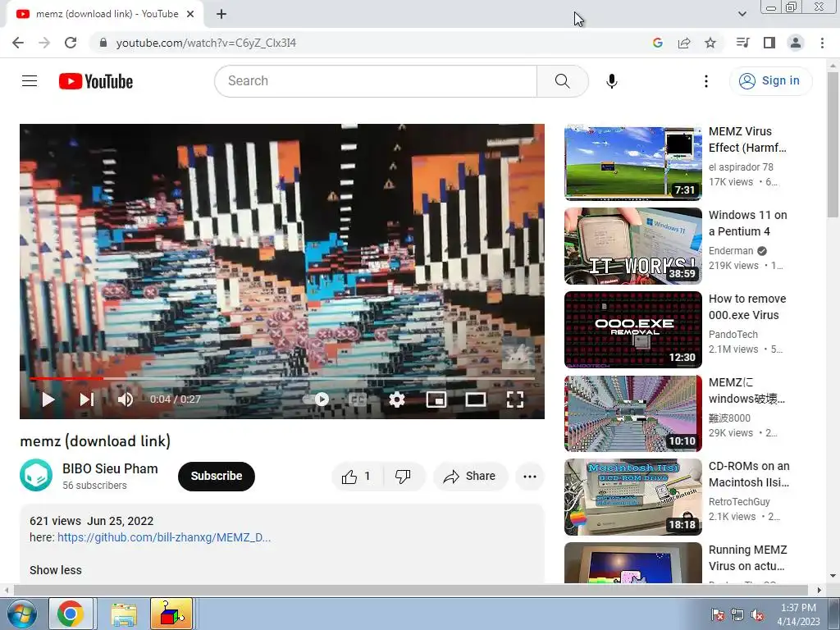Skip to the next video
The width and height of the screenshot is (840, 630).
click(x=87, y=399)
